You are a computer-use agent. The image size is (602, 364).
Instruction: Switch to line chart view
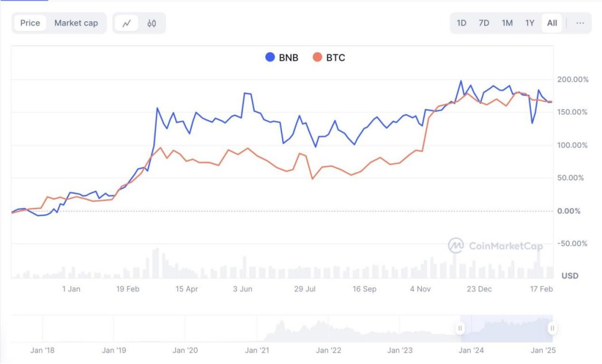point(127,24)
